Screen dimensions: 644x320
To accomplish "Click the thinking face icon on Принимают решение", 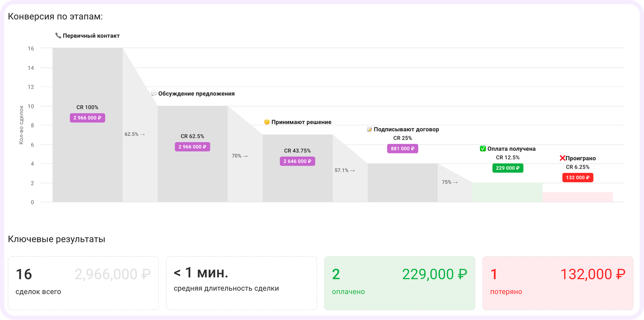I will tap(266, 122).
